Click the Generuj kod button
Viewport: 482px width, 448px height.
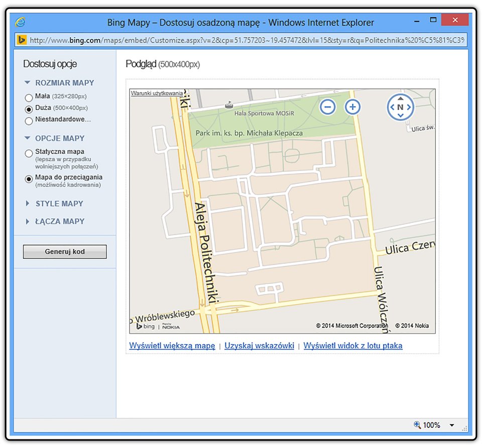pos(65,251)
